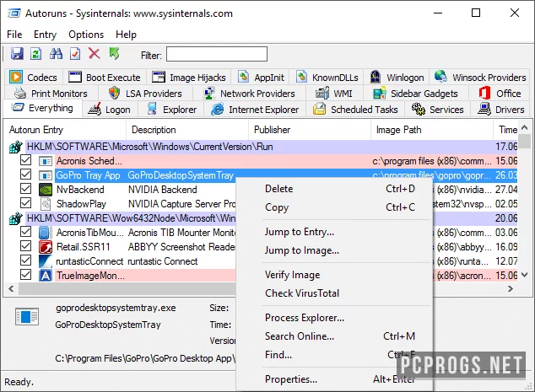Choose Check VirusTotal from context menu
This screenshot has width=535, height=392.
coord(334,293)
